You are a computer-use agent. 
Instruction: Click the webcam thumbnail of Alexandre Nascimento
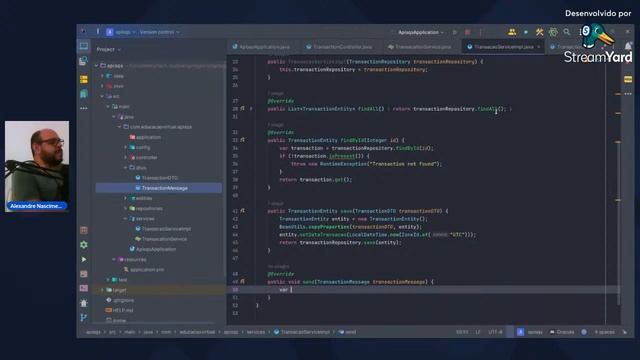point(37,166)
